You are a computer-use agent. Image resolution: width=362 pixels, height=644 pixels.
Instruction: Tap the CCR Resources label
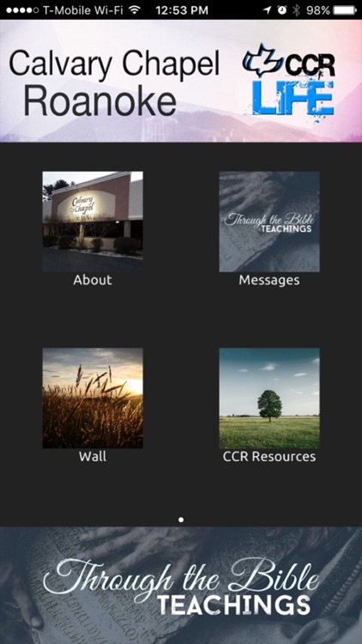pyautogui.click(x=269, y=457)
